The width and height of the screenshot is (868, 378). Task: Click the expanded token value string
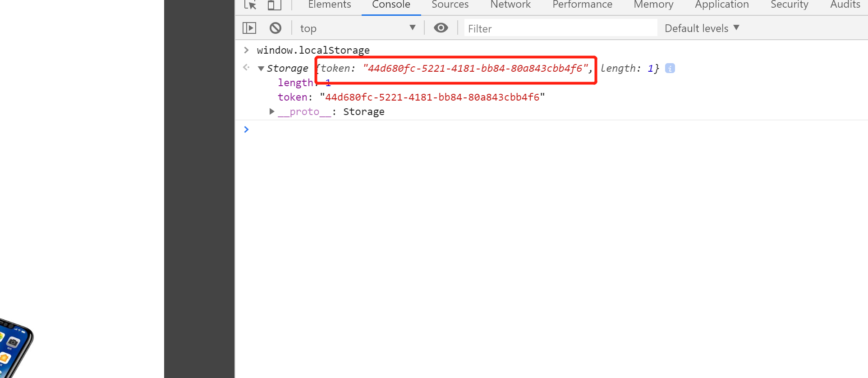click(432, 97)
